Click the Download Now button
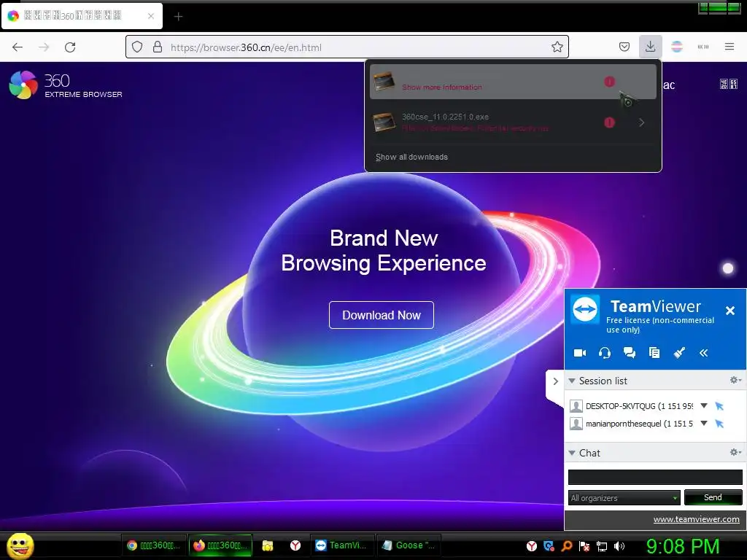Image resolution: width=747 pixels, height=560 pixels. pos(381,315)
